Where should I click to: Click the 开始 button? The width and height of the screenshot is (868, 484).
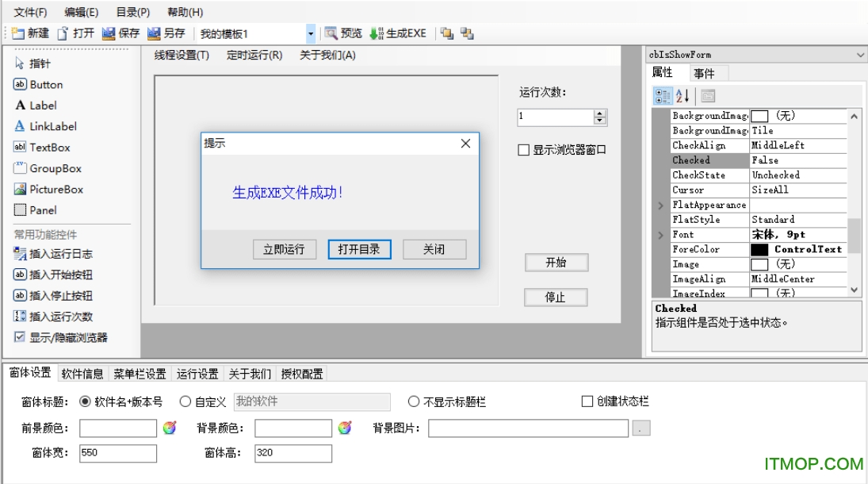pyautogui.click(x=556, y=263)
